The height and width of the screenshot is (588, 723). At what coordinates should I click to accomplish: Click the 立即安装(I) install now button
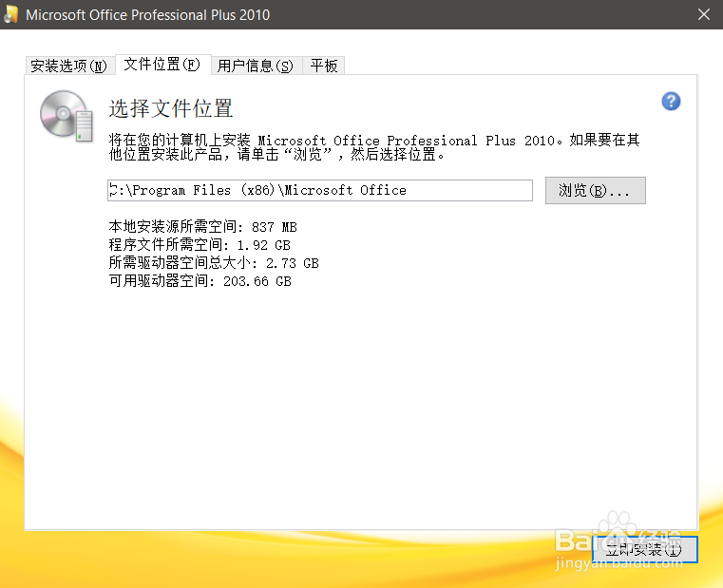644,549
